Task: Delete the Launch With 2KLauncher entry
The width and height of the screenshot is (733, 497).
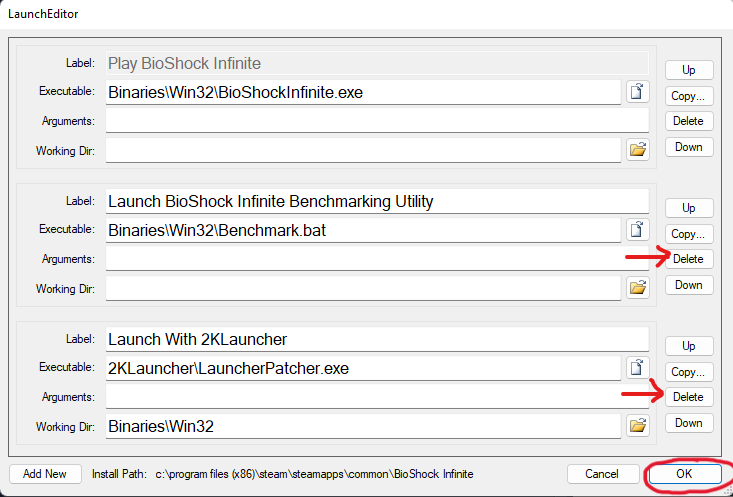Action: coord(688,397)
